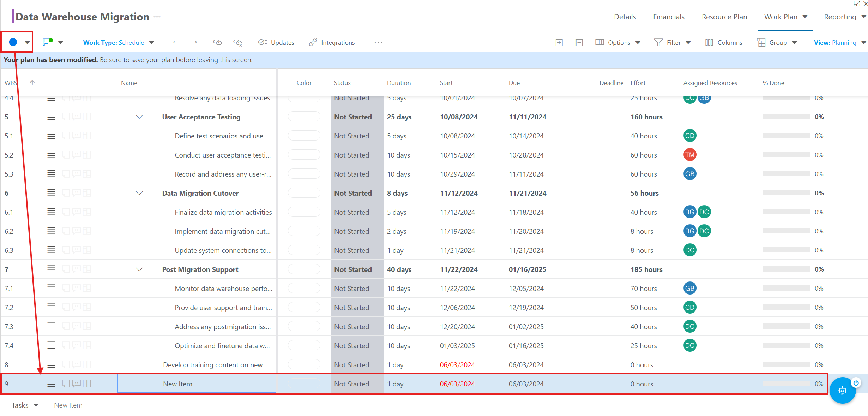Switch to the Details tab
The width and height of the screenshot is (868, 416).
coord(625,17)
